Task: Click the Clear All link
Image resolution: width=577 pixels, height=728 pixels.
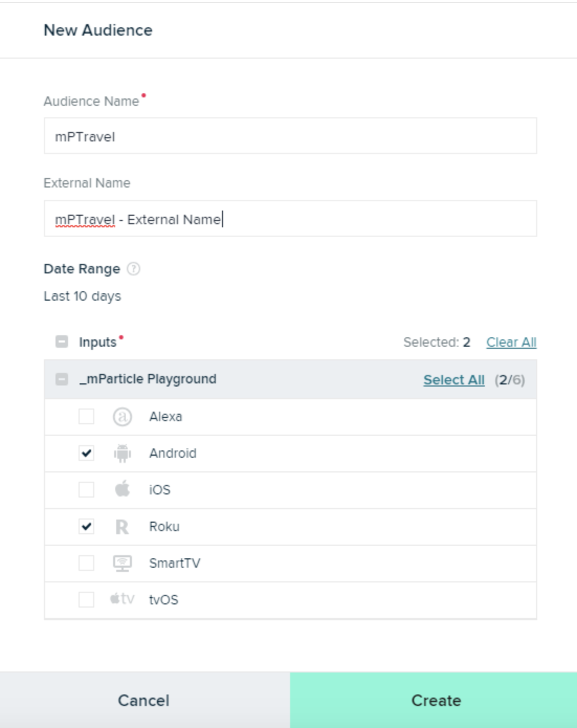Action: pos(511,342)
